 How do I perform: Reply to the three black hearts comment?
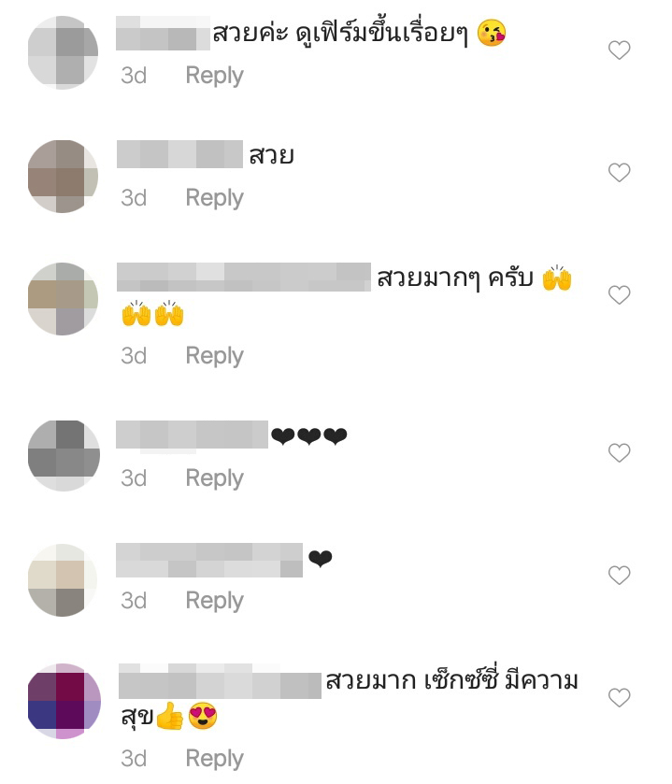215,479
